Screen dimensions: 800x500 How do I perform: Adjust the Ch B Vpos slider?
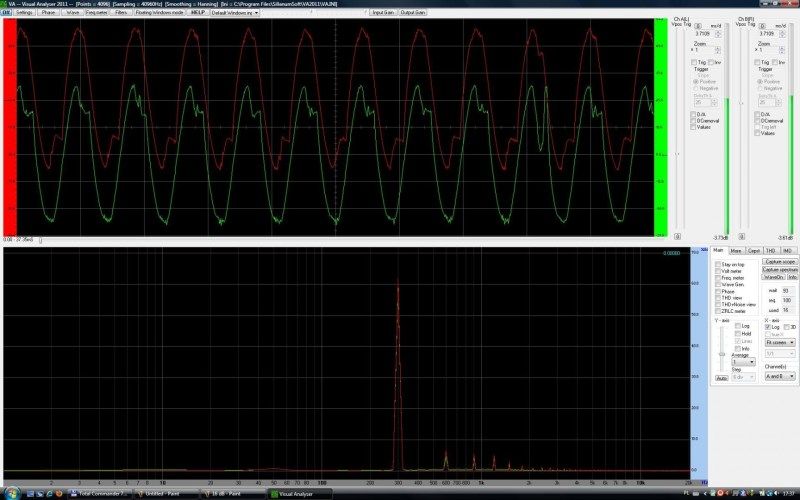point(741,103)
